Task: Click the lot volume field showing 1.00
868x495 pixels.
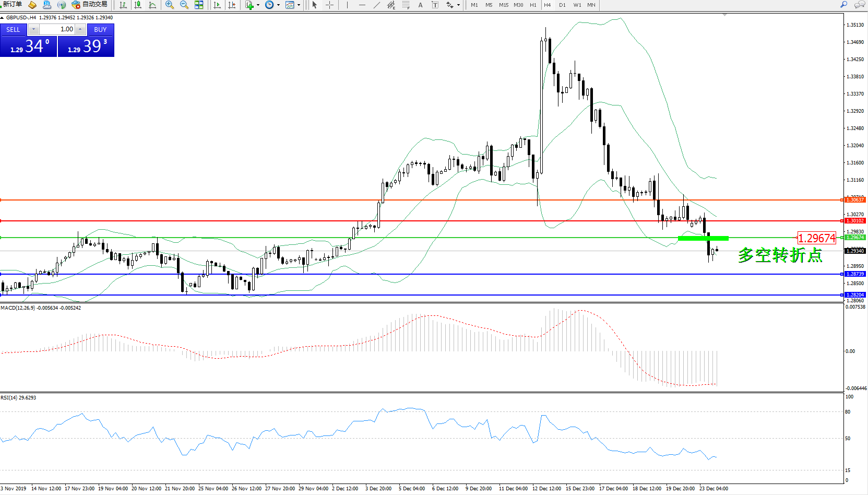Action: [58, 29]
